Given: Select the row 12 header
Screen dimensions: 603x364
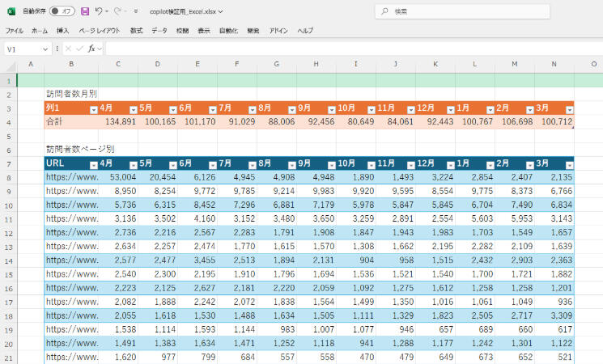Looking at the screenshot, I should click(8, 233).
